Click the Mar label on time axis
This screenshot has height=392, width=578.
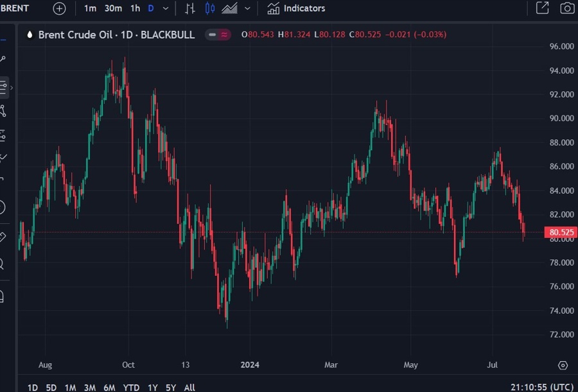(x=331, y=365)
